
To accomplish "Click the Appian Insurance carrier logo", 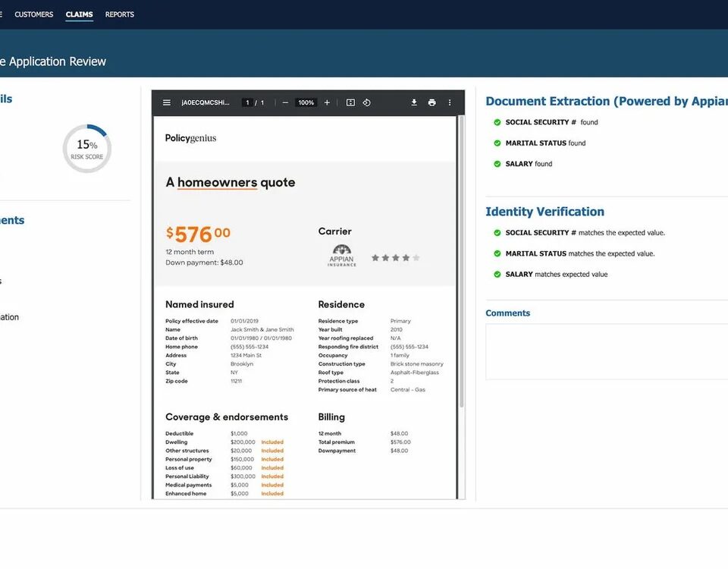I will click(x=341, y=256).
